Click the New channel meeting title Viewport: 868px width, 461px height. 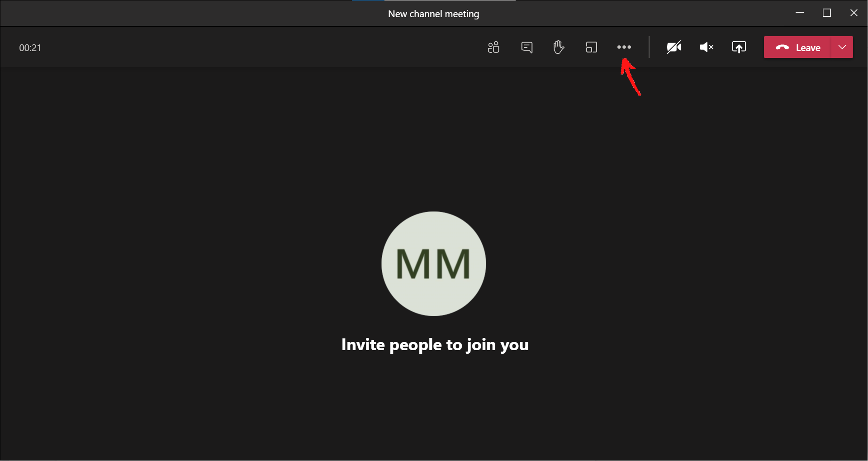pyautogui.click(x=433, y=14)
